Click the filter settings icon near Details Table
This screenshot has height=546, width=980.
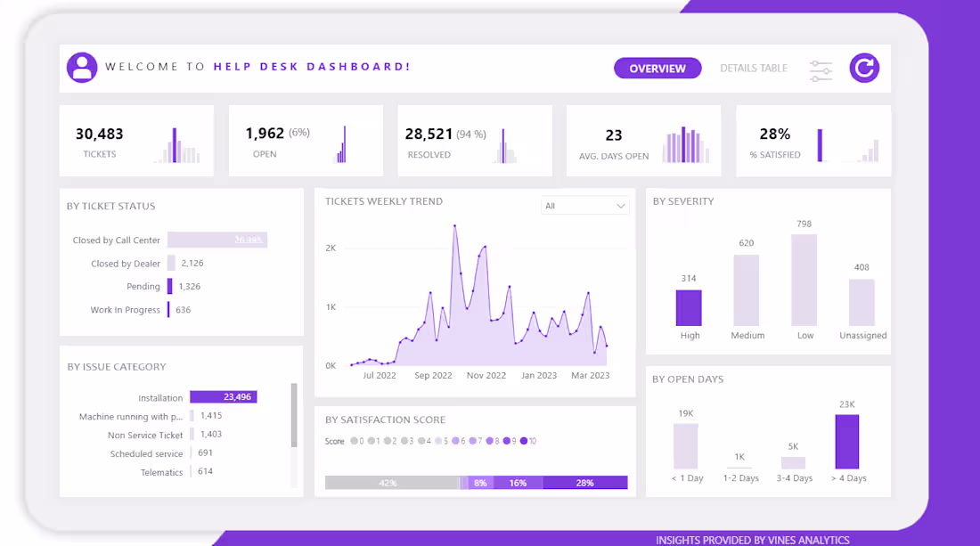pyautogui.click(x=821, y=69)
